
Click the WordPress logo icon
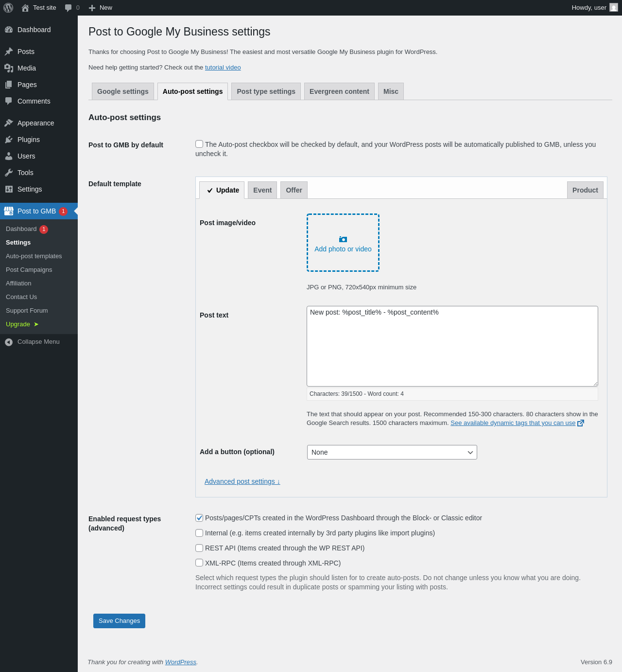8,8
